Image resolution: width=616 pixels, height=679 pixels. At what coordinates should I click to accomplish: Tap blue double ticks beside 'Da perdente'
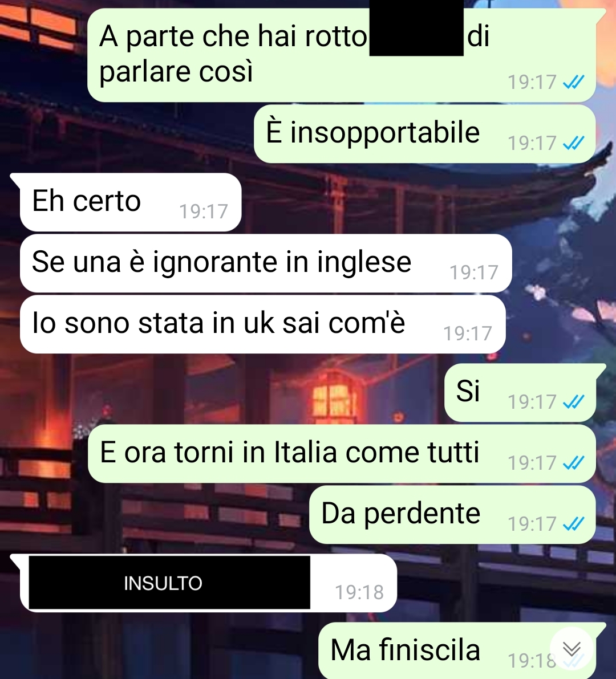tap(574, 524)
